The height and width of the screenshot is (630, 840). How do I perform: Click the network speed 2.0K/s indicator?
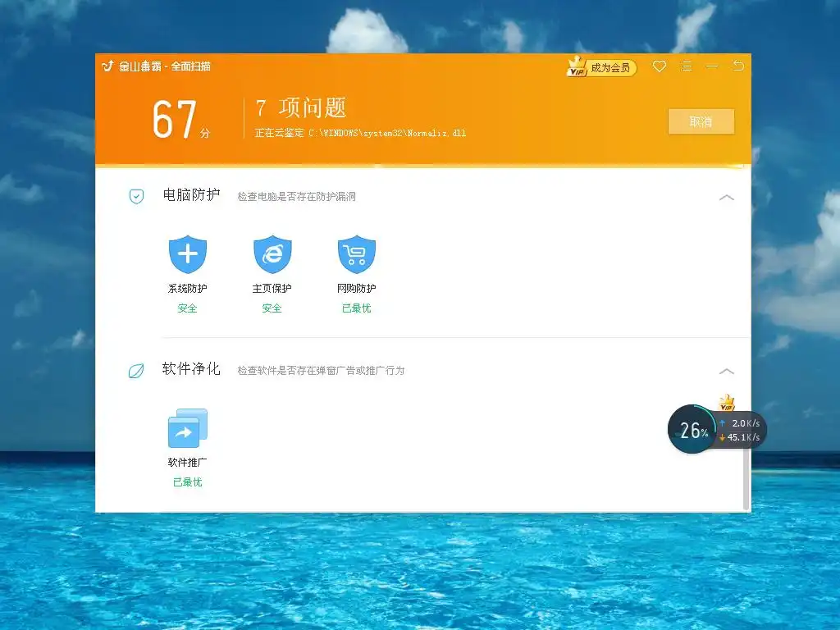[x=740, y=423]
